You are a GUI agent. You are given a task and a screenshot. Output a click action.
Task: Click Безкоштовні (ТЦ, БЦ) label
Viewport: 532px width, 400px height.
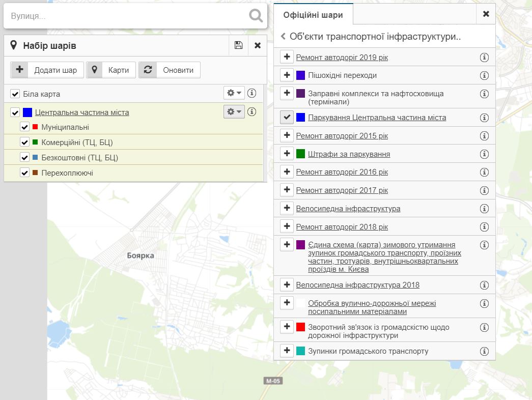coord(80,157)
